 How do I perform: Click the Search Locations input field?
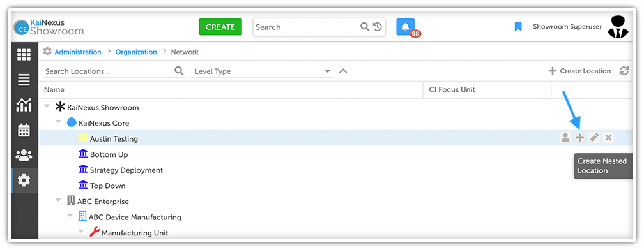[109, 71]
